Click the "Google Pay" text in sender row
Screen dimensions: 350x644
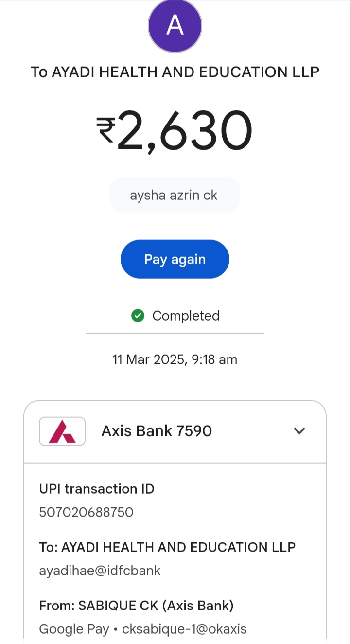74,629
